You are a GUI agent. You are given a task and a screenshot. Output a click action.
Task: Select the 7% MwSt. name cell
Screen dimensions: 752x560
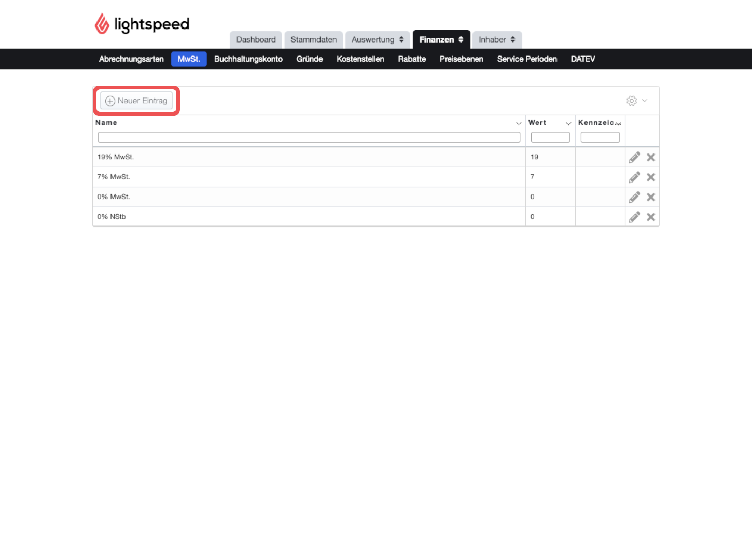point(309,177)
